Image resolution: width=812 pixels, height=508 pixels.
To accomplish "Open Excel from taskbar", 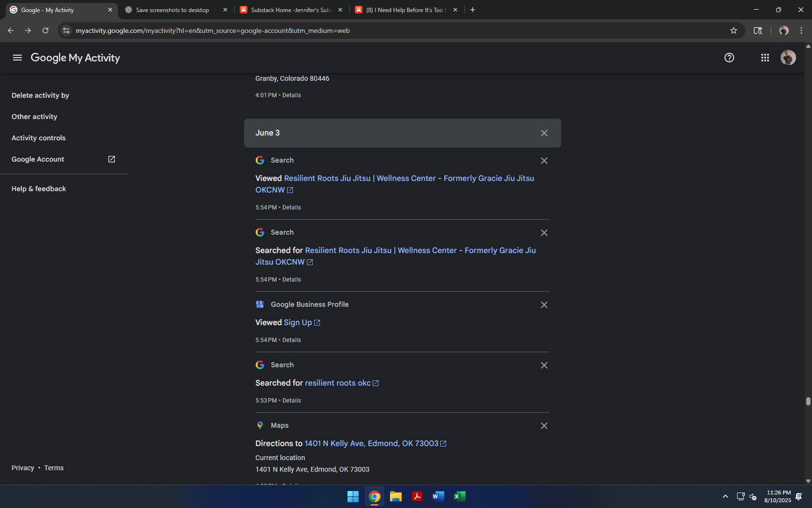I will [x=460, y=496].
